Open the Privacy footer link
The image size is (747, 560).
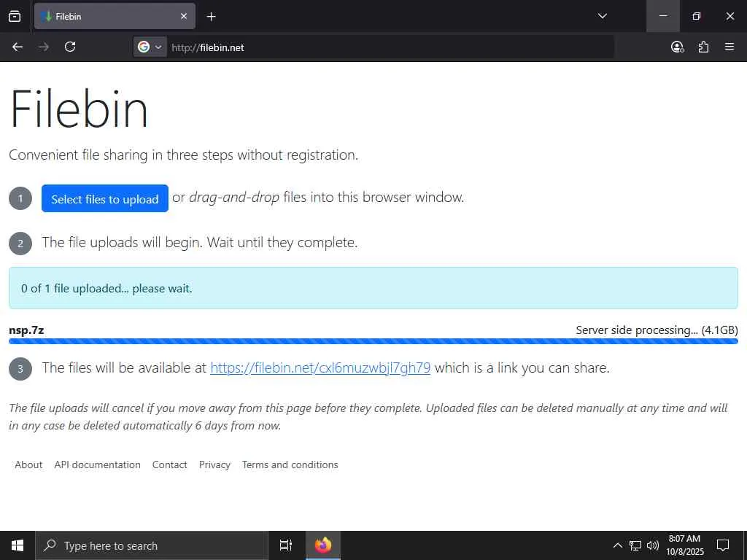pyautogui.click(x=214, y=464)
